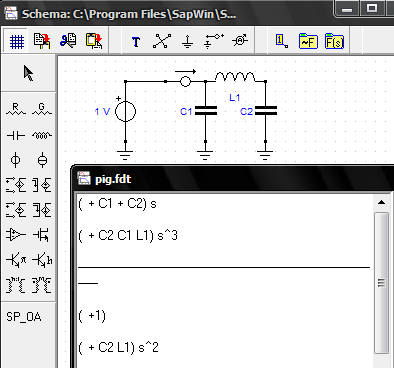Pick the R resistor component

click(x=15, y=109)
